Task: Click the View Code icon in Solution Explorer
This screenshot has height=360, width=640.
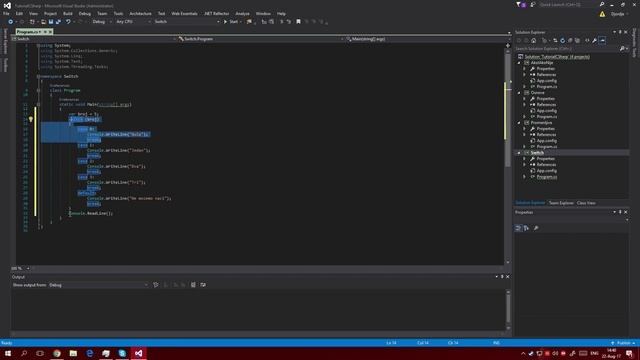Action: pos(587,40)
